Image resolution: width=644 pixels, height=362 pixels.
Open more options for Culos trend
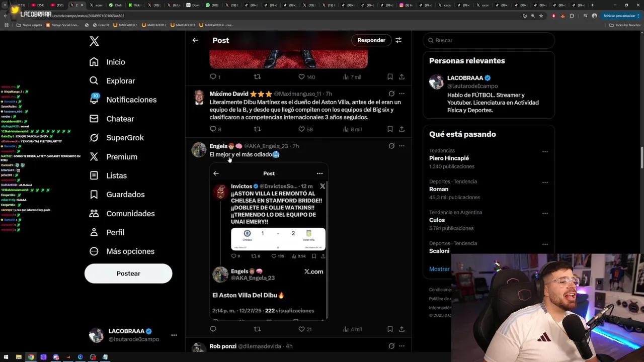[545, 213]
